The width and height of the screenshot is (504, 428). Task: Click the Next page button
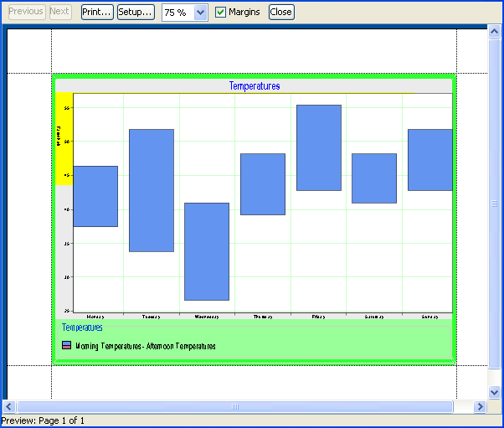pyautogui.click(x=59, y=12)
